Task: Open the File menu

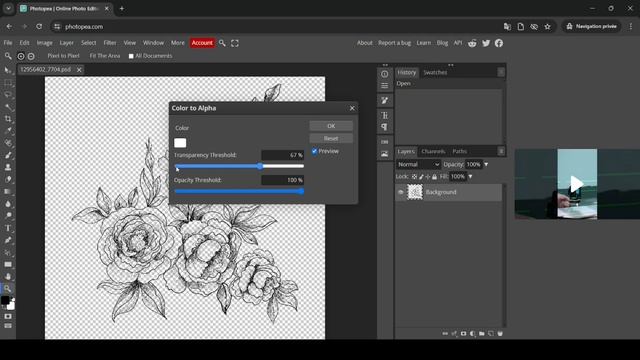Action: click(8, 43)
